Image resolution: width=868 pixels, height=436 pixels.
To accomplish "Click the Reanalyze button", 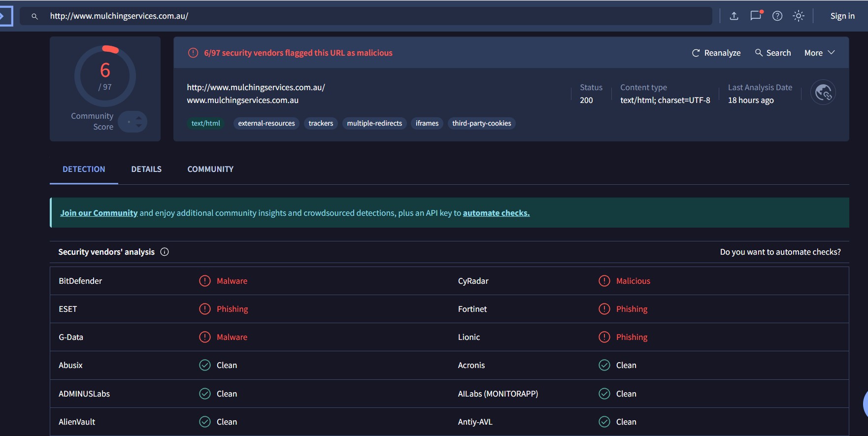I will tap(716, 53).
